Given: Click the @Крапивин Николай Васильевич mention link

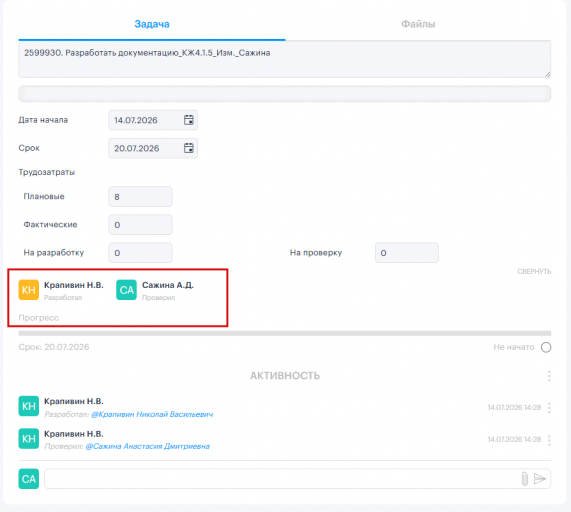Looking at the screenshot, I should [152, 414].
